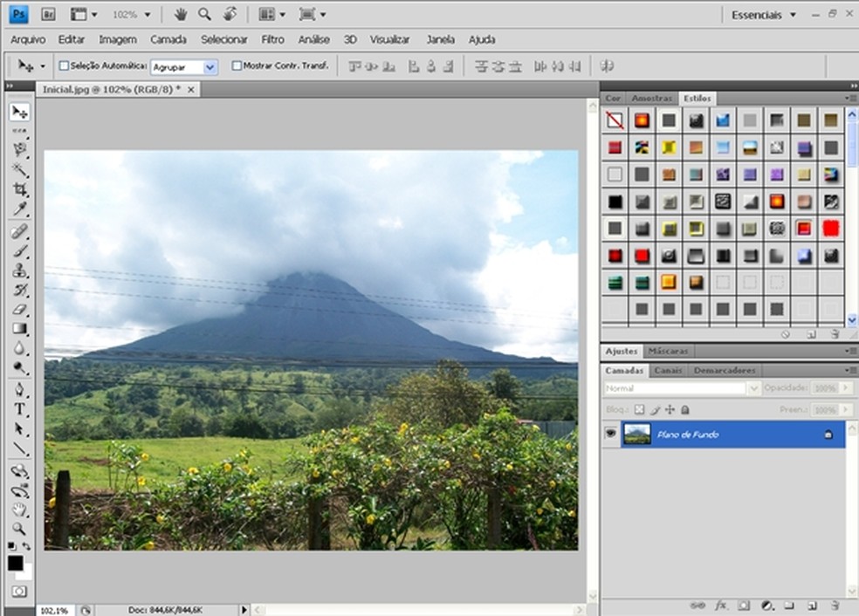Viewport: 859px width, 616px height.
Task: Switch to the Canais tab
Action: [668, 371]
